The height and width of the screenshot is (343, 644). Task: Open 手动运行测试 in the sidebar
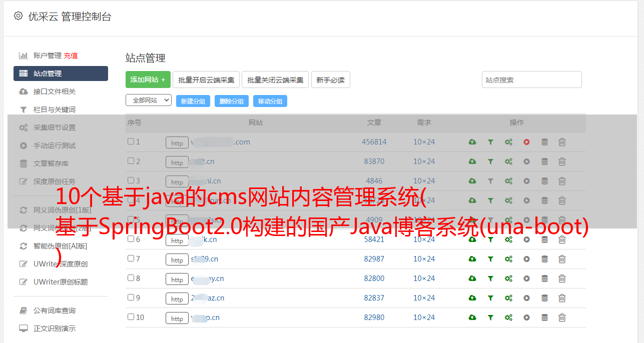tap(55, 145)
